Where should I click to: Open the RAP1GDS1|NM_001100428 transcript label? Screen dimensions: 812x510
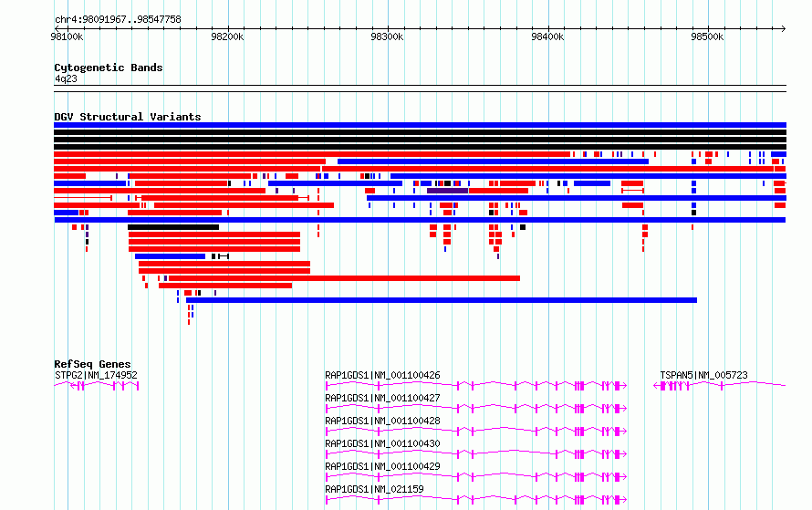point(382,421)
